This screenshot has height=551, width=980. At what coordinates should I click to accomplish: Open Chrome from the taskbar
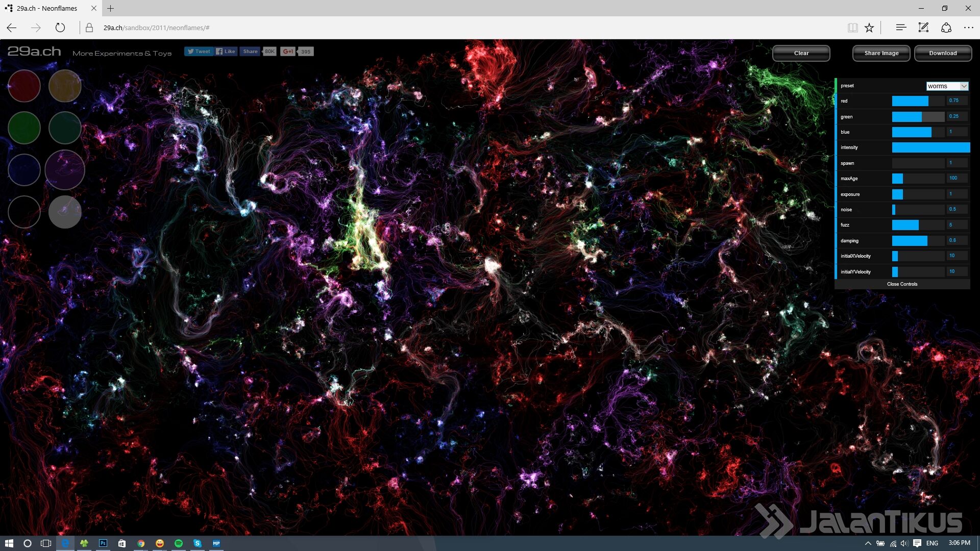pos(141,543)
